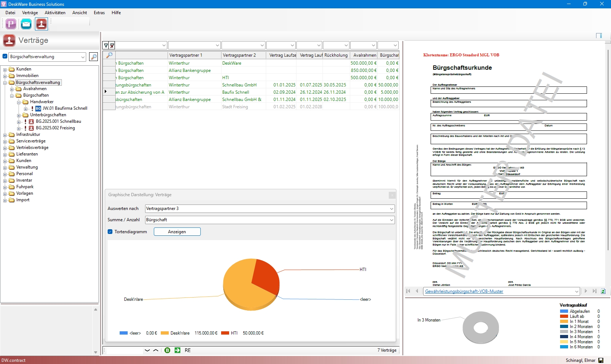Click the blue Abgelaufen legend swatch
The width and height of the screenshot is (611, 364).
point(564,311)
